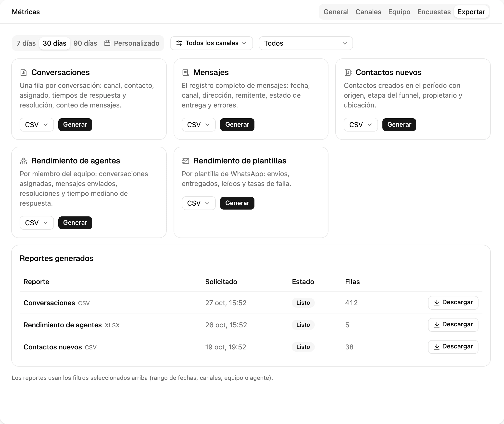This screenshot has width=504, height=424.
Task: Switch to the General tab
Action: pos(336,12)
